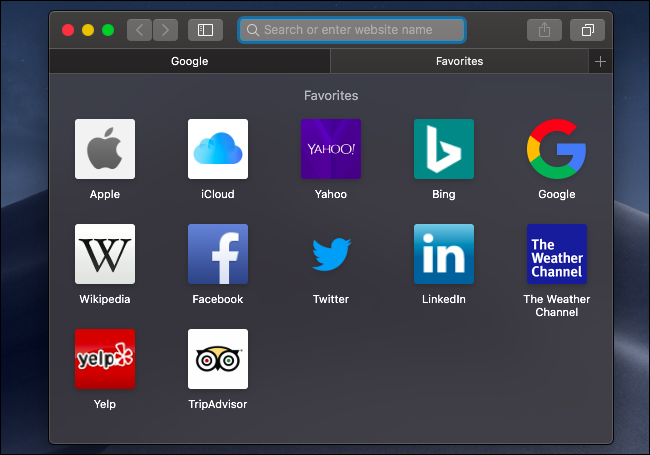Go to the Google favorite icon
Image resolution: width=650 pixels, height=455 pixels.
point(557,149)
